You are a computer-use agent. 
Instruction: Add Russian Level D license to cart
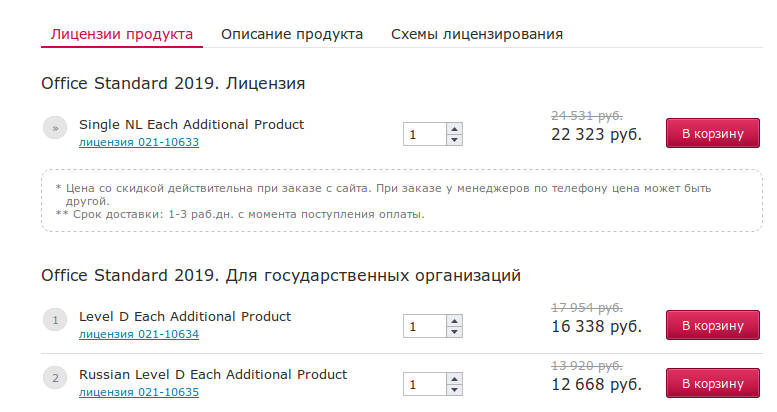point(713,383)
